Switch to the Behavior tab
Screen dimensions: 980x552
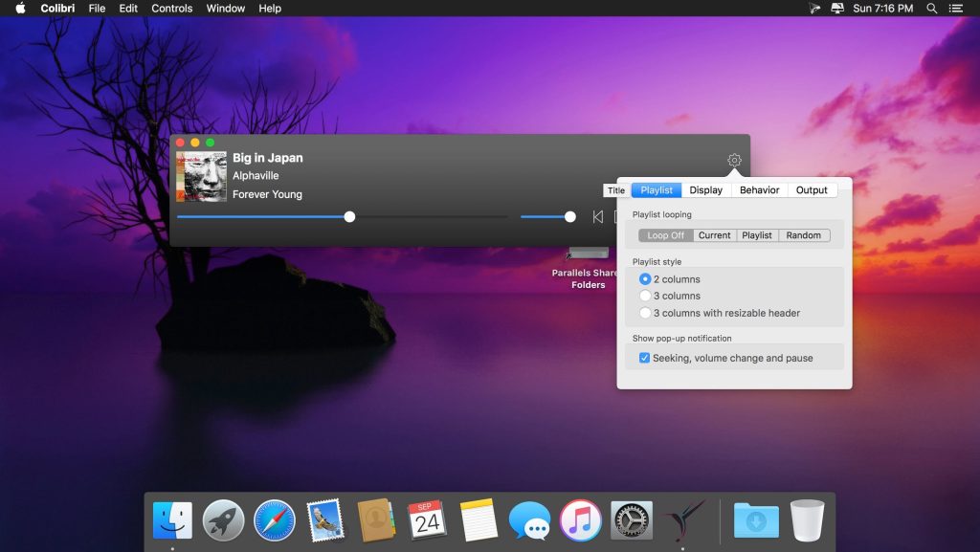click(759, 190)
